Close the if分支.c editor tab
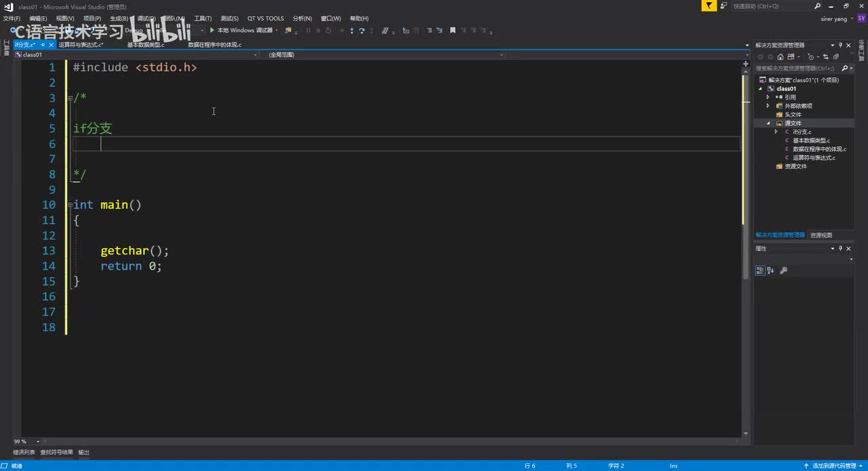The width and height of the screenshot is (868, 471). point(52,45)
